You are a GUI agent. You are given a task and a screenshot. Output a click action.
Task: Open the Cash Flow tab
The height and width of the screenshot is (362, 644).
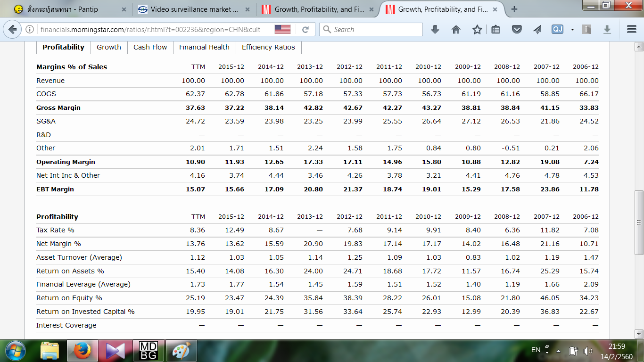tap(150, 47)
